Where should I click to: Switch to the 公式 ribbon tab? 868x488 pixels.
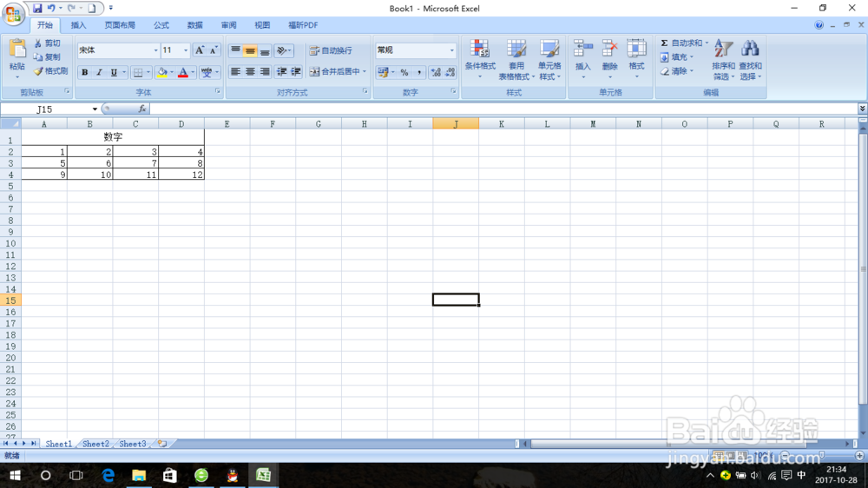[161, 25]
